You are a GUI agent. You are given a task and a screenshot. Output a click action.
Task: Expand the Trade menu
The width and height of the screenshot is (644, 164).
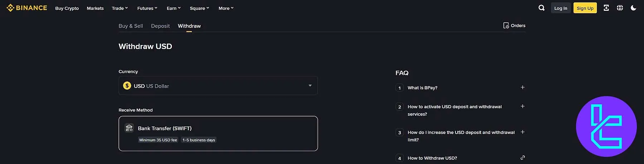pyautogui.click(x=119, y=8)
